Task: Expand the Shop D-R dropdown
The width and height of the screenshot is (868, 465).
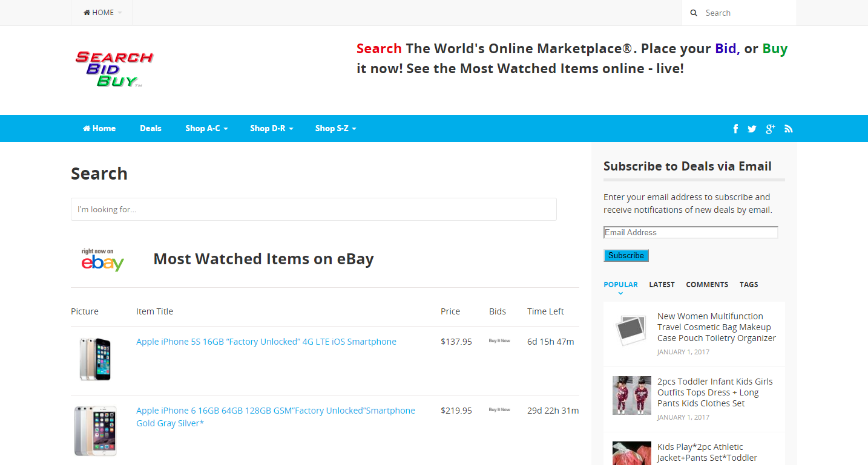Action: (x=271, y=128)
